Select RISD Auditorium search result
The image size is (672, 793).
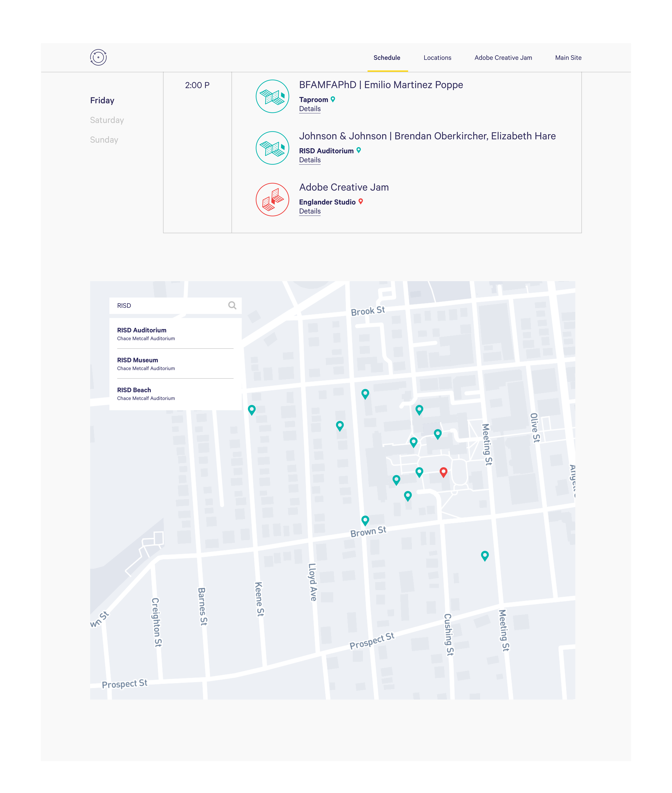(175, 334)
